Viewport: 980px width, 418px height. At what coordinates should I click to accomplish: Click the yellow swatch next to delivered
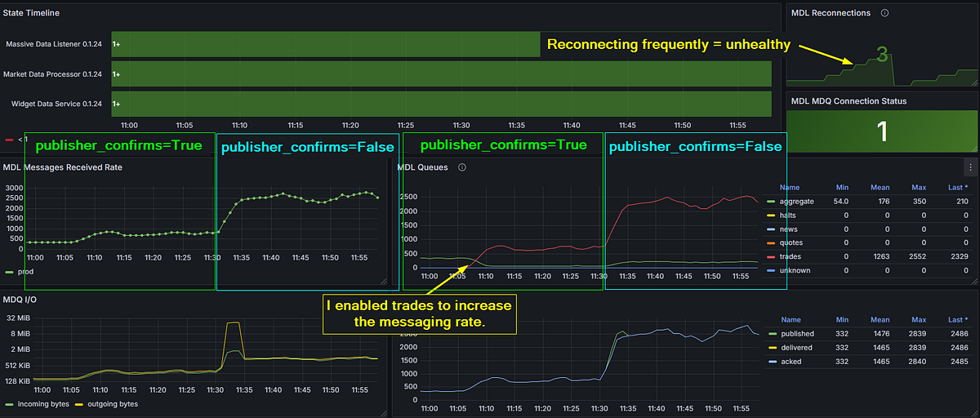tap(772, 348)
